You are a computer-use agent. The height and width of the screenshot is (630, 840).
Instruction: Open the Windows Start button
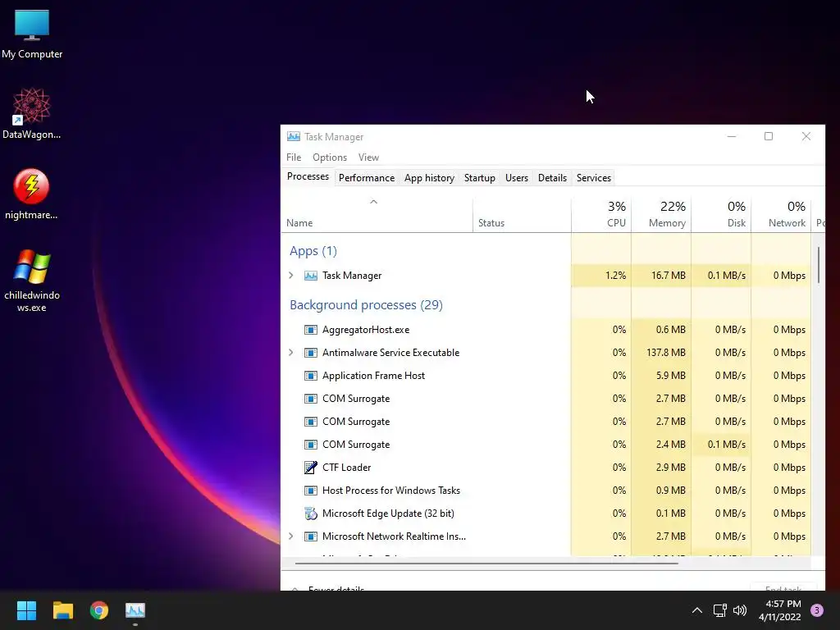tap(26, 610)
